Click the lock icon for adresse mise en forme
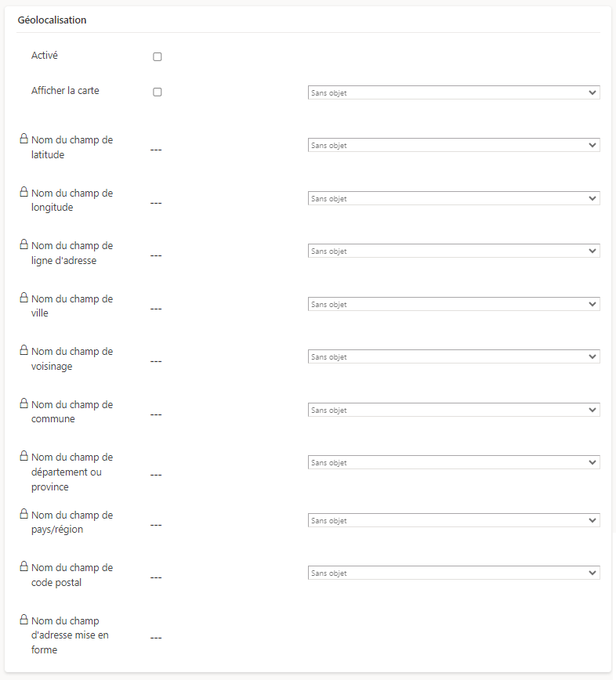 [x=24, y=620]
